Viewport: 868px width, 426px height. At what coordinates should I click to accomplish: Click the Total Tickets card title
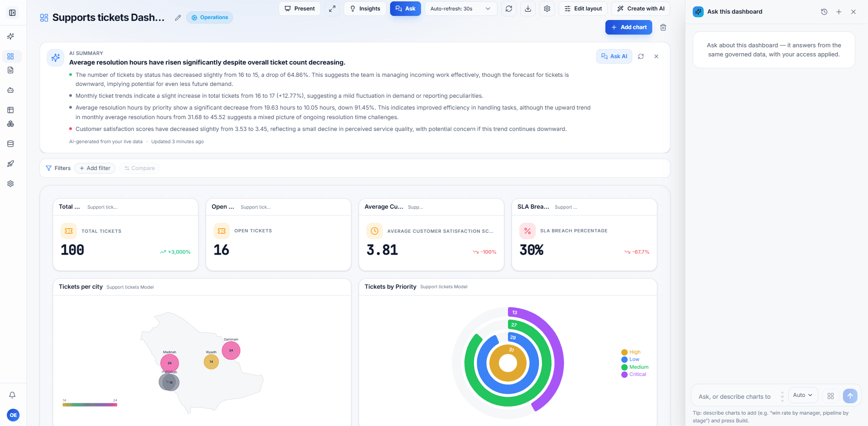click(x=69, y=207)
